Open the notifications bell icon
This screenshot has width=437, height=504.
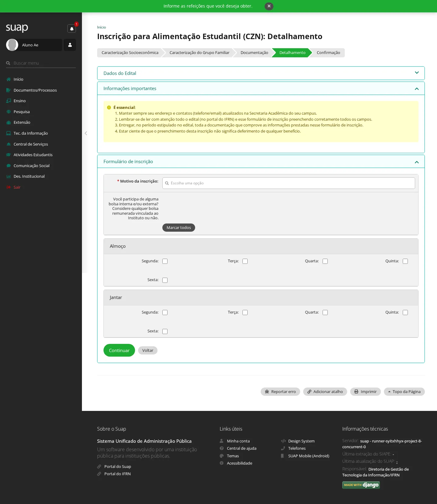tap(72, 29)
